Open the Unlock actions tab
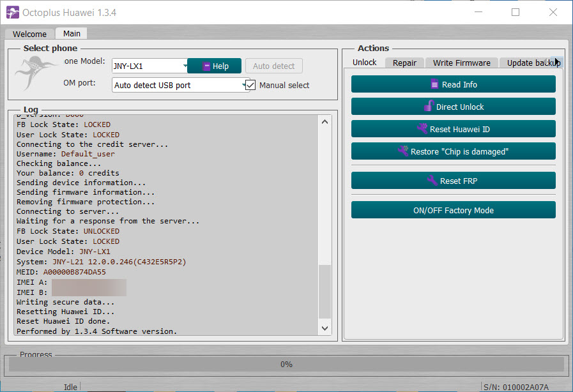573x392 pixels. (x=364, y=63)
